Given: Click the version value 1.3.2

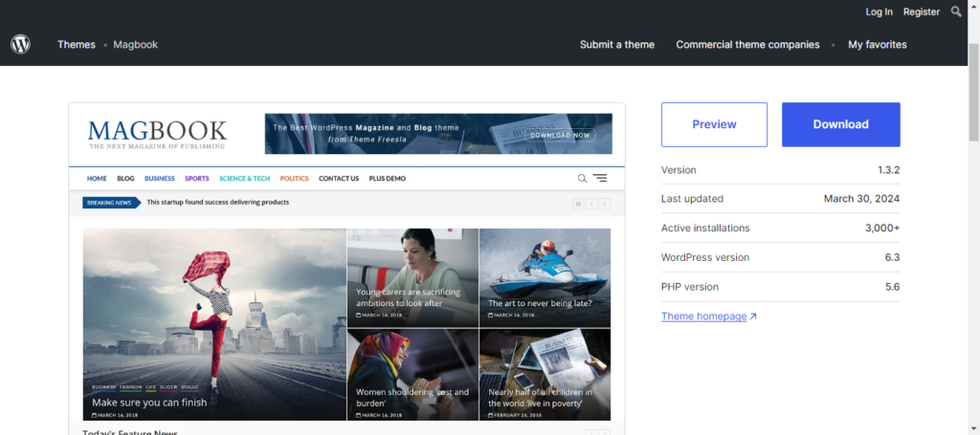Looking at the screenshot, I should (x=888, y=170).
